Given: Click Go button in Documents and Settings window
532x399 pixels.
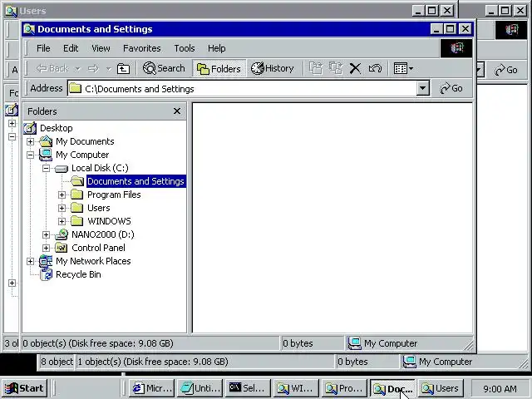Looking at the screenshot, I should tap(451, 89).
